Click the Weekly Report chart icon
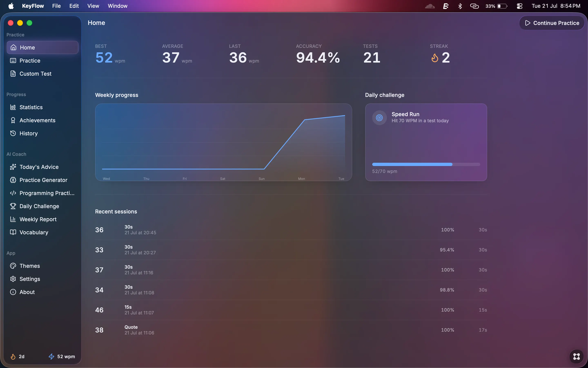This screenshot has height=368, width=588. click(13, 219)
